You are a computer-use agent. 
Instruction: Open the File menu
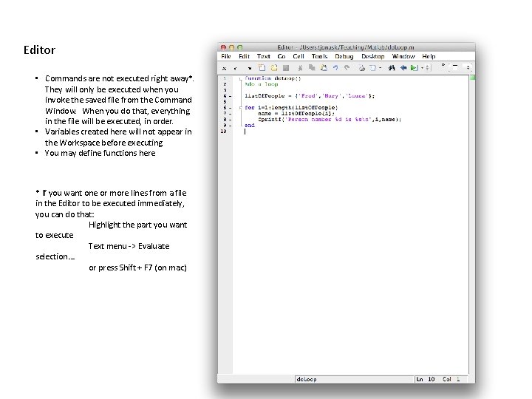pyautogui.click(x=226, y=56)
